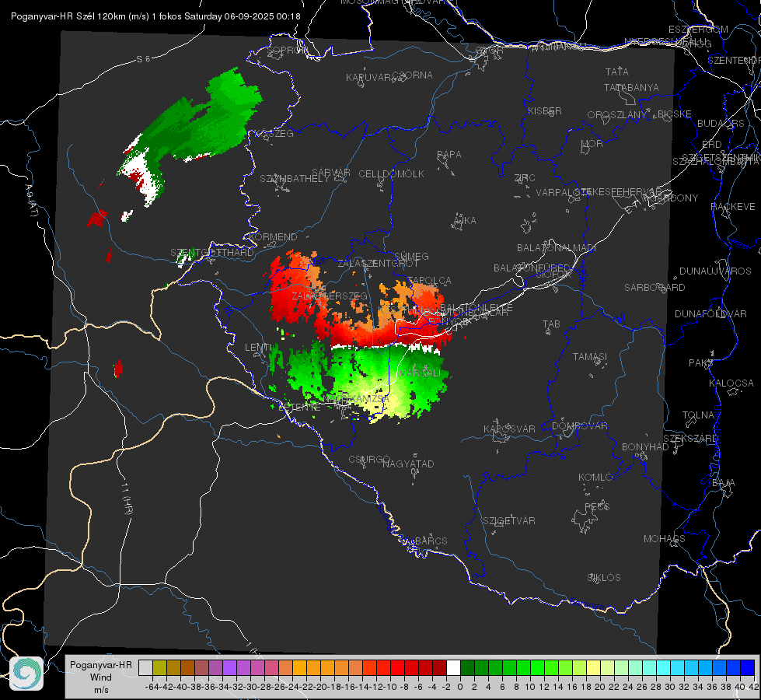The image size is (761, 700).
Task: Select the dark red swatch between -4 and -2
Action: (439, 667)
